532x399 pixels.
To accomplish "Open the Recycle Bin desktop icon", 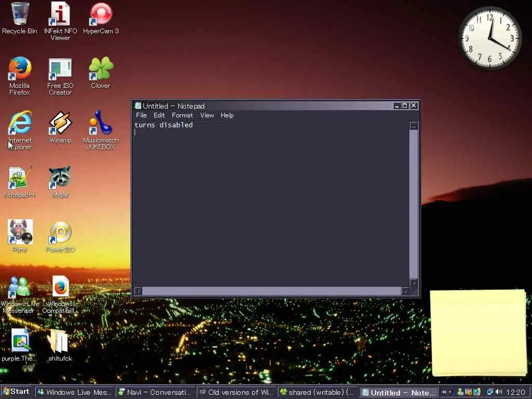I will (19, 19).
